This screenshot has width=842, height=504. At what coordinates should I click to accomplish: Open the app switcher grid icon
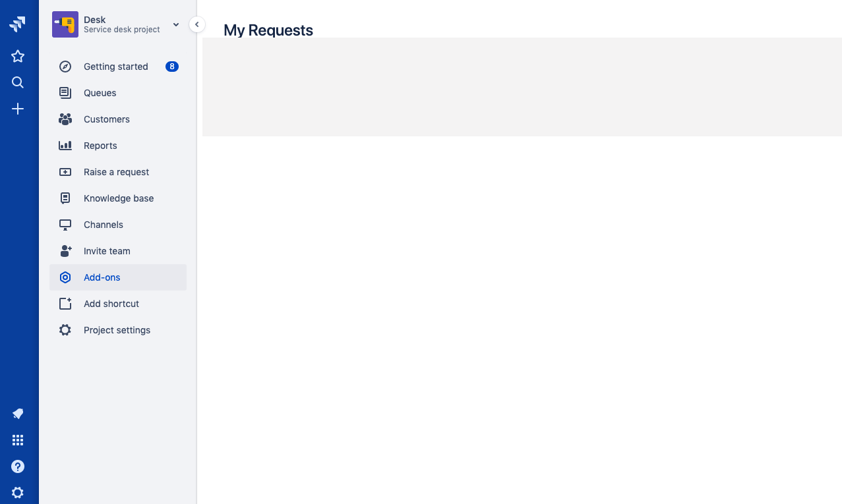18,440
